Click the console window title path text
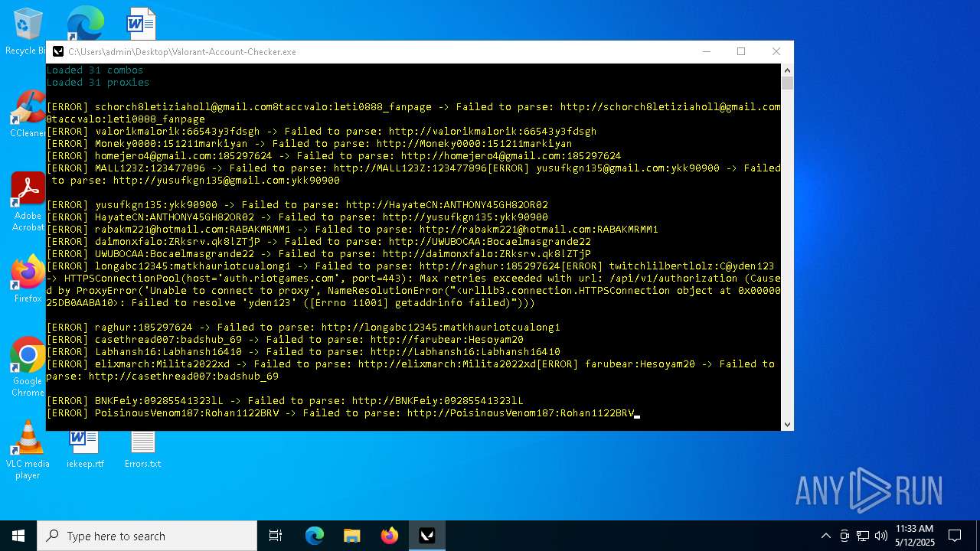This screenshot has width=980, height=551. pos(182,52)
